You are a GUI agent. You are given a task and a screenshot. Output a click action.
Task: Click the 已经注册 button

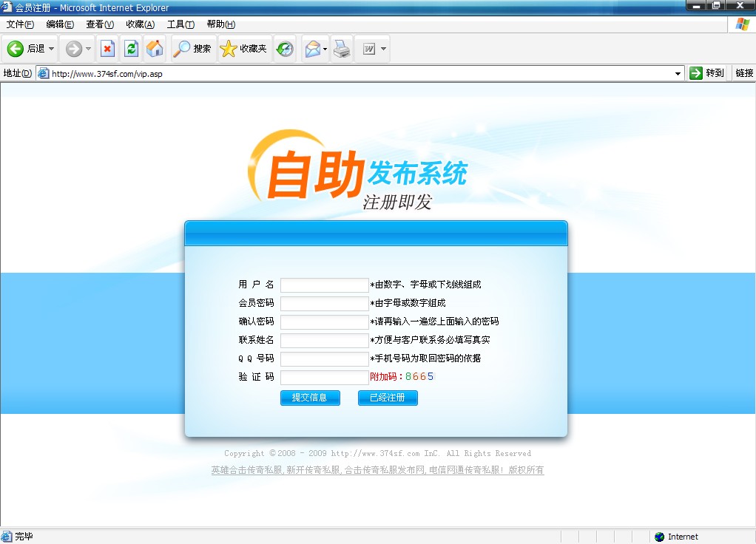pos(388,398)
